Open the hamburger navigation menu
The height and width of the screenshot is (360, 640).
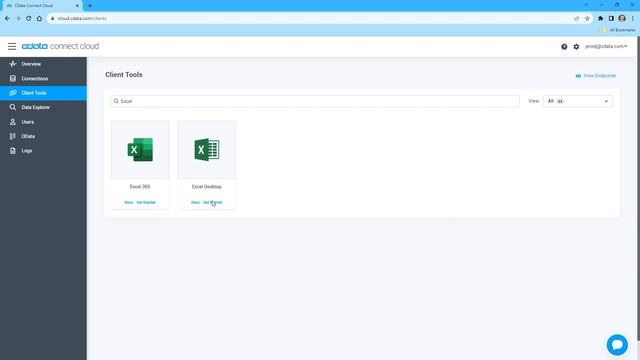coord(12,46)
